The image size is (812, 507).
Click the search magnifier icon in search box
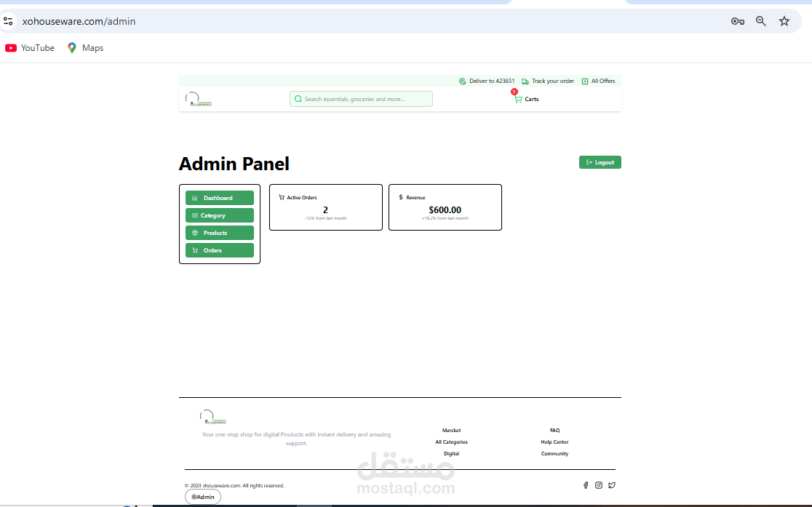298,99
